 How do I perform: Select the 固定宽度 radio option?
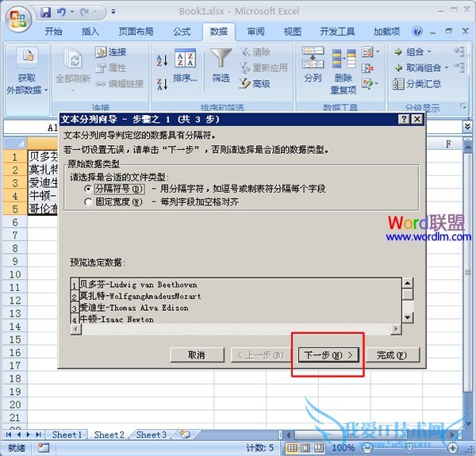pos(88,201)
